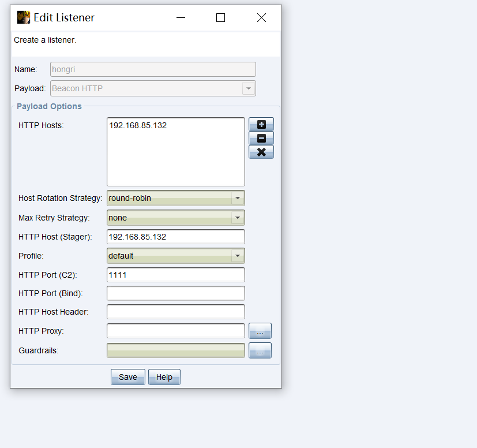This screenshot has width=477, height=448.
Task: Browse HTTP Proxy settings with ellipsis button
Action: click(260, 331)
